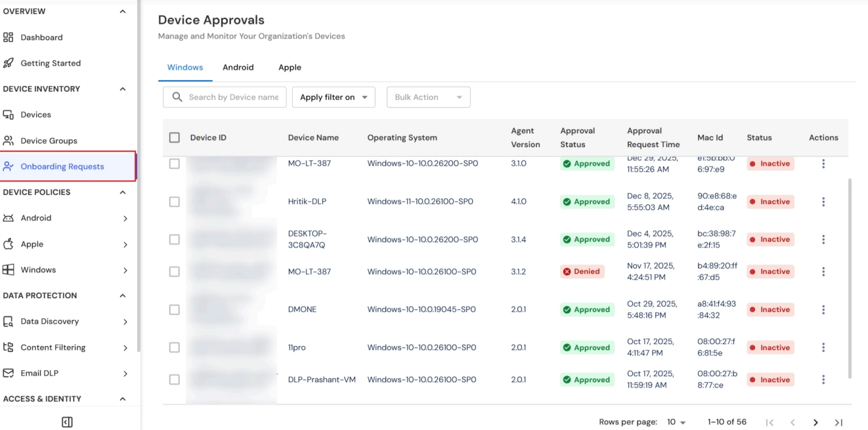Click the Onboarding Requests person icon

tap(9, 166)
